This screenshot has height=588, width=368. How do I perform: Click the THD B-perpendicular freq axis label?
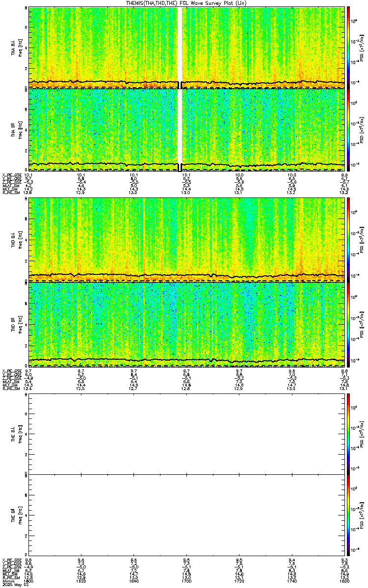pyautogui.click(x=21, y=240)
